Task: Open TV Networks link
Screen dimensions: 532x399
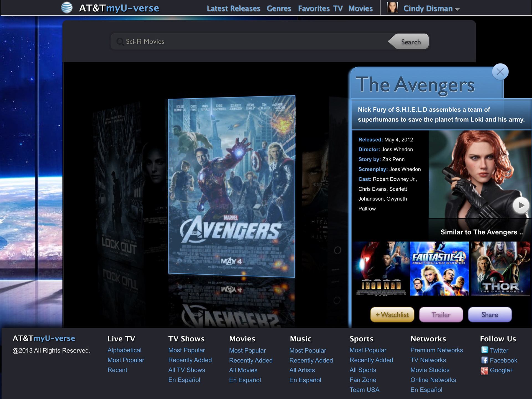Action: (428, 360)
